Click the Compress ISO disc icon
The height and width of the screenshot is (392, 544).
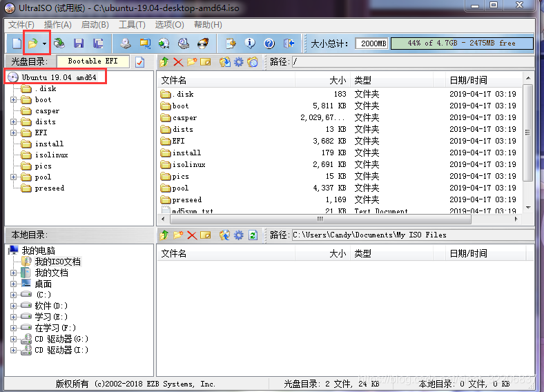pyautogui.click(x=184, y=43)
